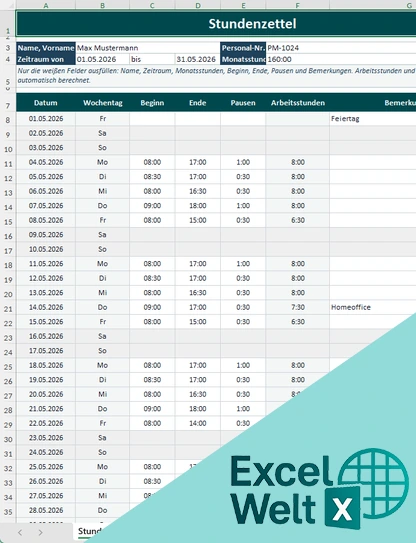
Task: Click the 'bis' cell in Zeitraum row
Action: [152, 59]
